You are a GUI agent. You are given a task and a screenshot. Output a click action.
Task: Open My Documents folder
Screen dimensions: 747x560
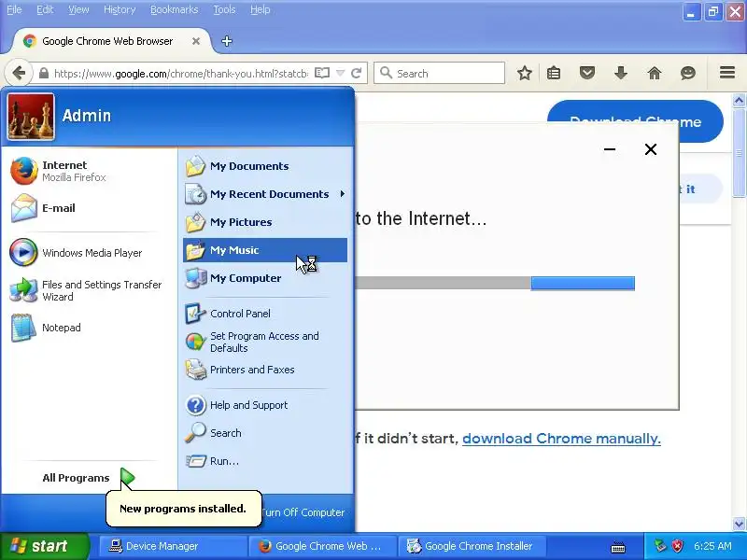click(x=265, y=166)
